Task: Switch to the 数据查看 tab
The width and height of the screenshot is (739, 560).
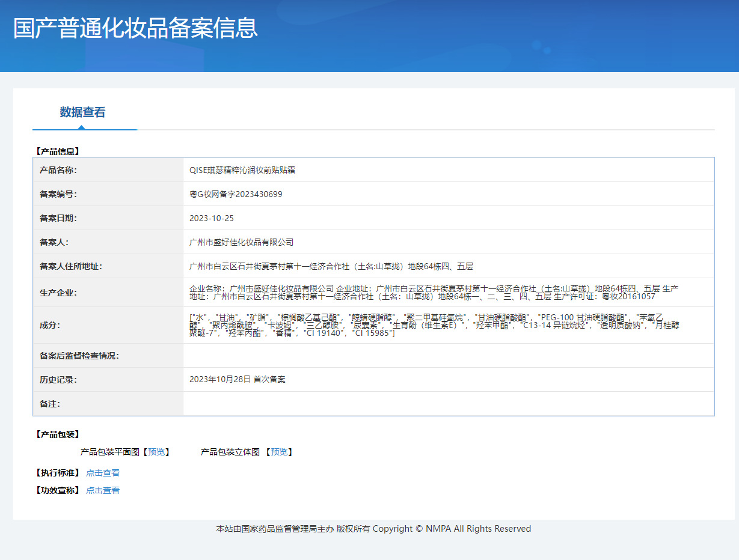Action: (82, 112)
